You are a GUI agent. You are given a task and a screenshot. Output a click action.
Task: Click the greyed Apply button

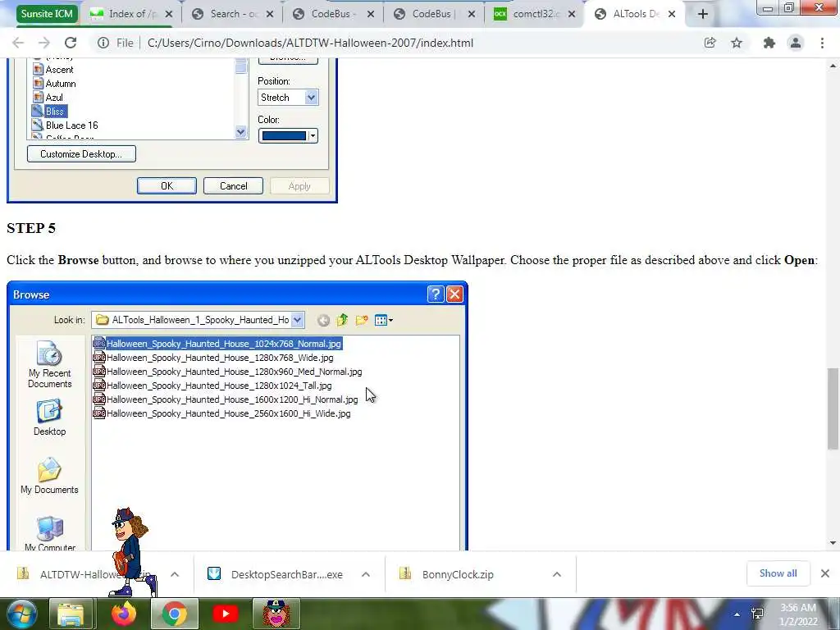point(299,186)
